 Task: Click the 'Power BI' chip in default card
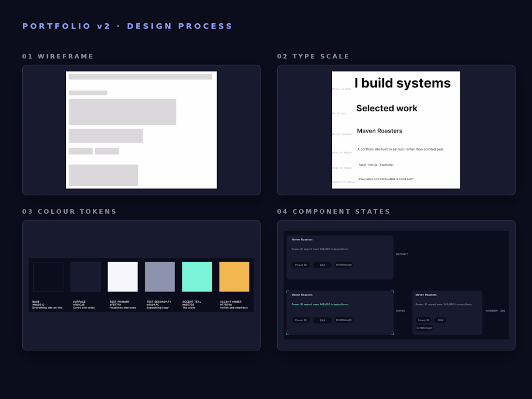[301, 265]
